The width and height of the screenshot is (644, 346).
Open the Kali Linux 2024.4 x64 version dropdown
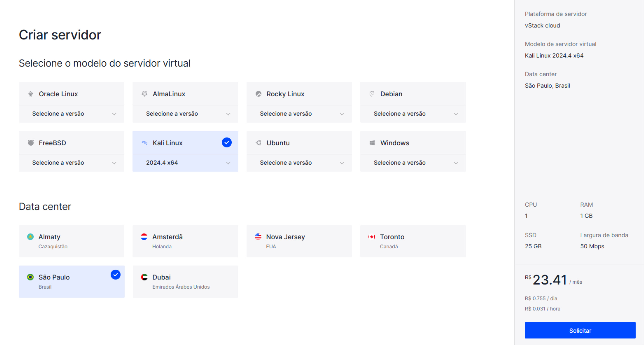click(185, 163)
